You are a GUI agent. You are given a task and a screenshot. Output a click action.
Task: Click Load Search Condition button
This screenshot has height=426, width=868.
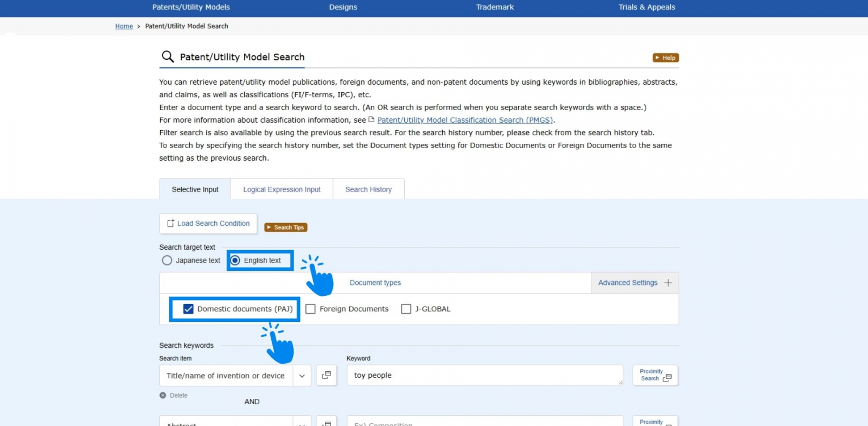[208, 224]
